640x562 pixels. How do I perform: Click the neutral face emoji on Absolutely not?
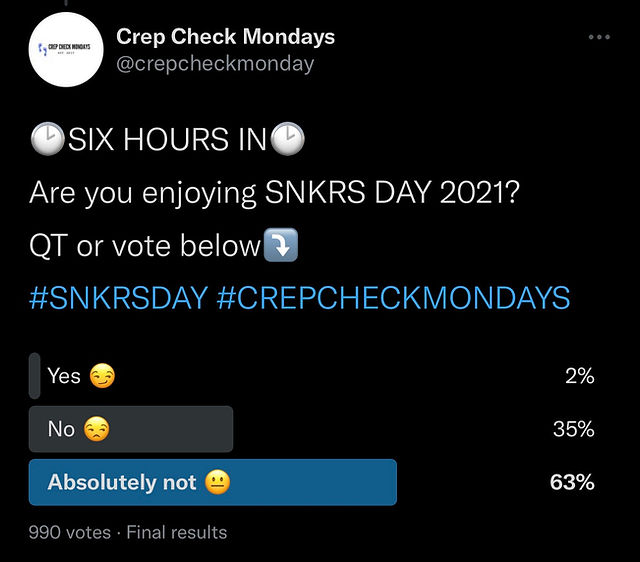(217, 483)
